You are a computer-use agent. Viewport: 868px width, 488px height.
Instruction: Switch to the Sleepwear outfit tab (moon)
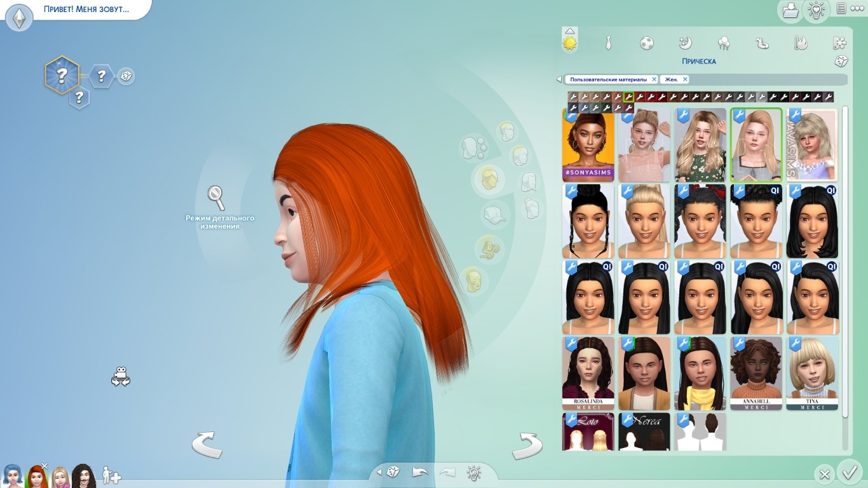pos(685,43)
